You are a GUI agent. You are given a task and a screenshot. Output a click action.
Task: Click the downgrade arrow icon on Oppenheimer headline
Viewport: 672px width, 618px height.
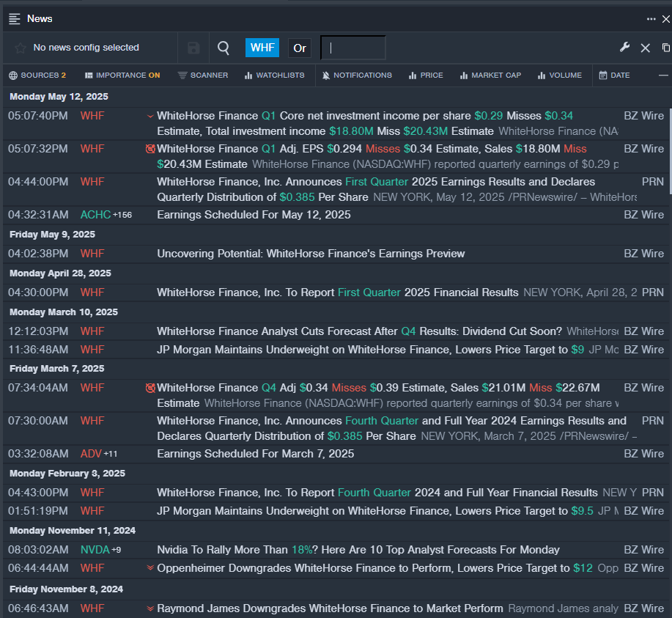tap(150, 568)
